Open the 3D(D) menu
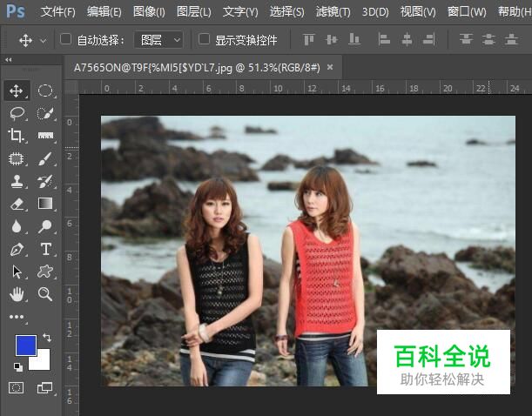 point(375,12)
